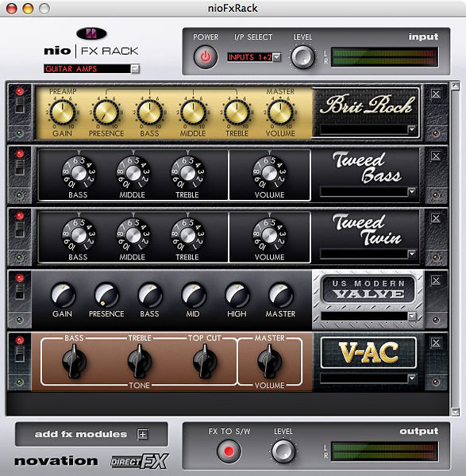
Task: Click the Direct FX logo
Action: 140,461
